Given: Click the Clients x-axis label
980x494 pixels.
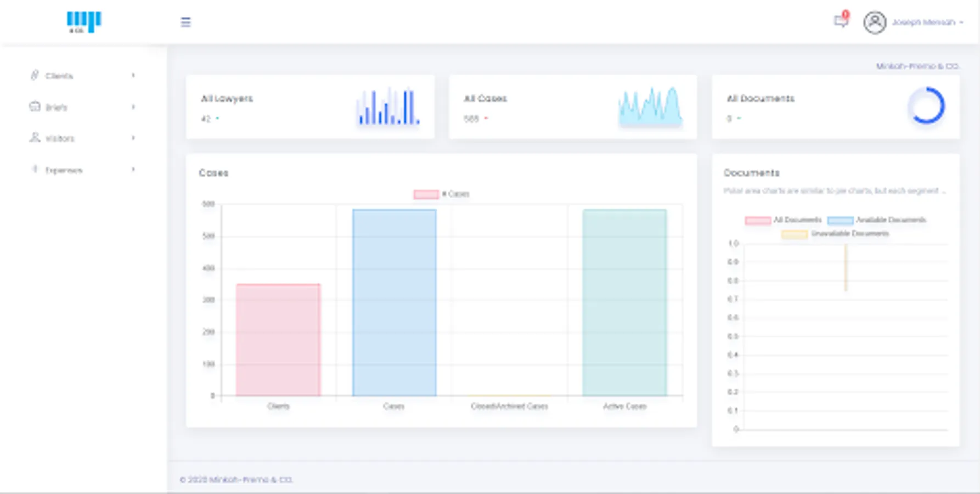Looking at the screenshot, I should (278, 406).
